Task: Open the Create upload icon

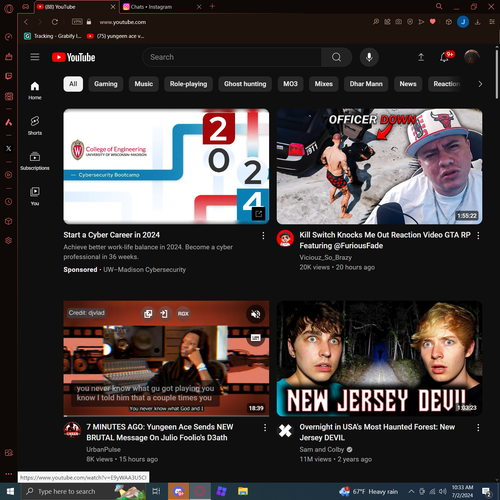Action: (x=421, y=57)
